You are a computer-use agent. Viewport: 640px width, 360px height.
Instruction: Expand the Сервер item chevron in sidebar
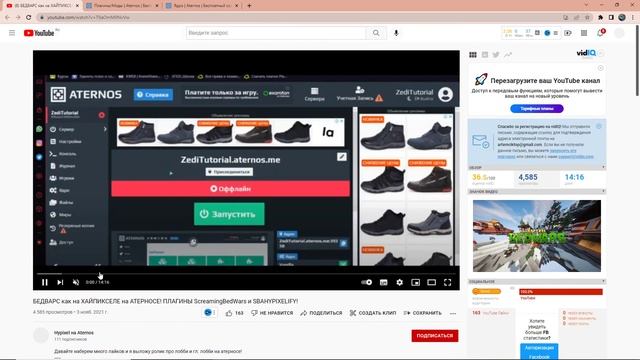(105, 129)
